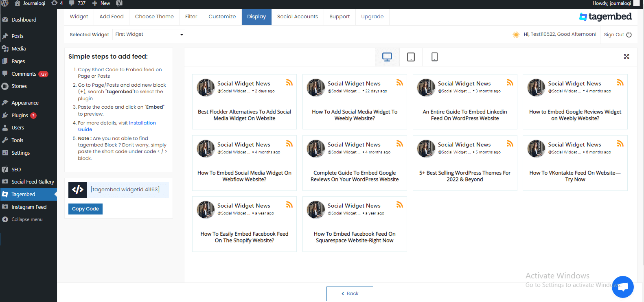
Task: Open the live chat bubble
Action: tap(622, 287)
